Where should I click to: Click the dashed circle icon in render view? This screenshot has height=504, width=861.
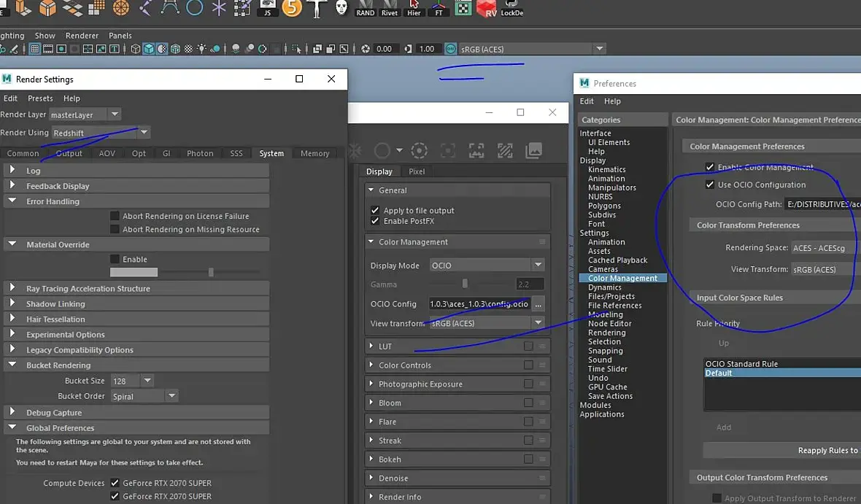(419, 151)
